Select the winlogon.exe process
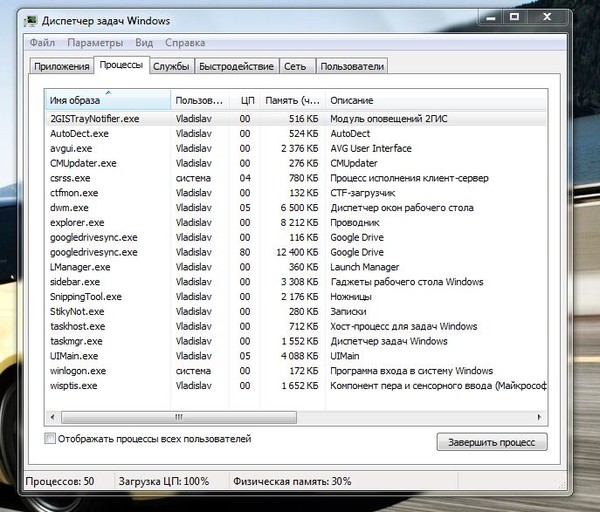 296,371
